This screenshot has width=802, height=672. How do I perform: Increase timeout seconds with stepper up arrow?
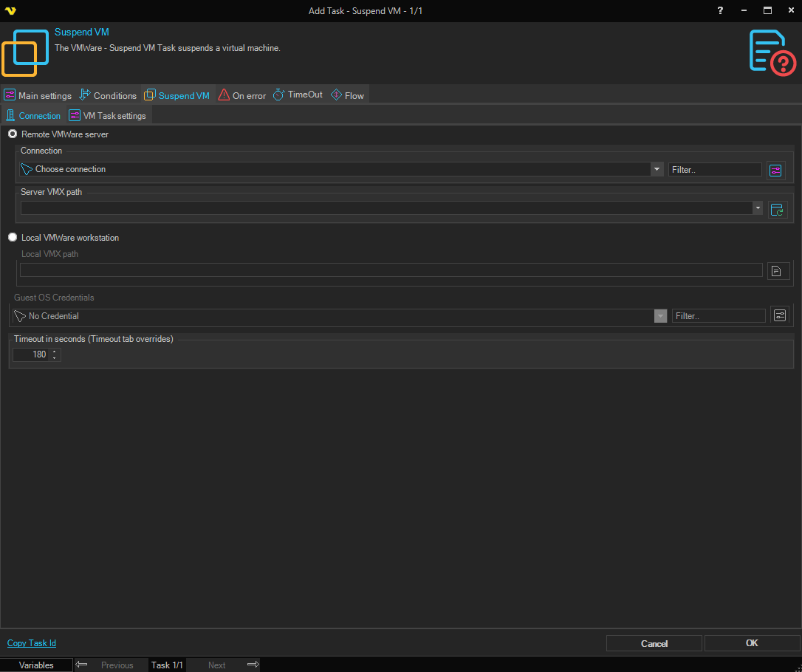click(x=55, y=352)
